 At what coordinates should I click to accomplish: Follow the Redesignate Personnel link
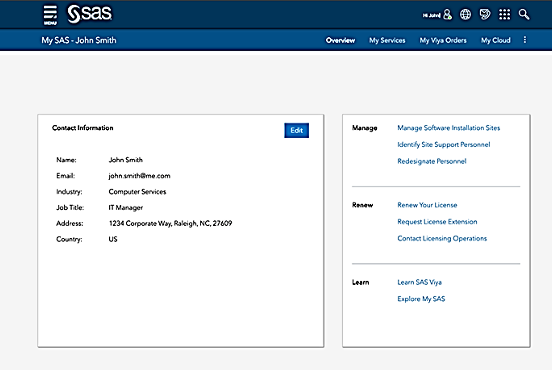[432, 161]
